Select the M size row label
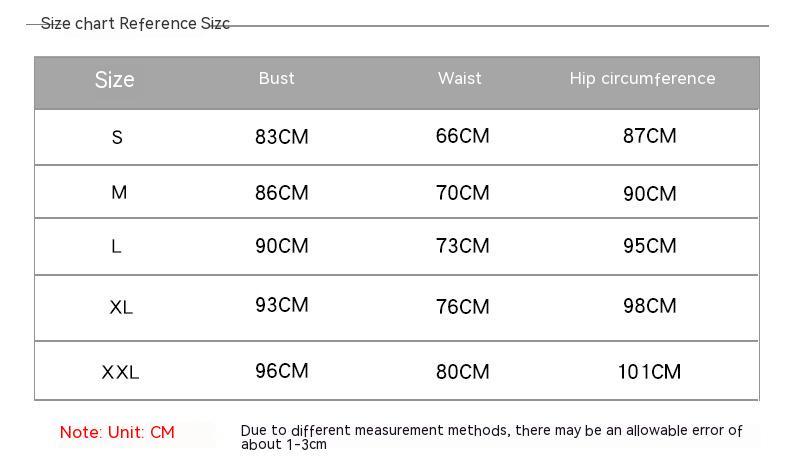The width and height of the screenshot is (790, 463). pos(119,192)
